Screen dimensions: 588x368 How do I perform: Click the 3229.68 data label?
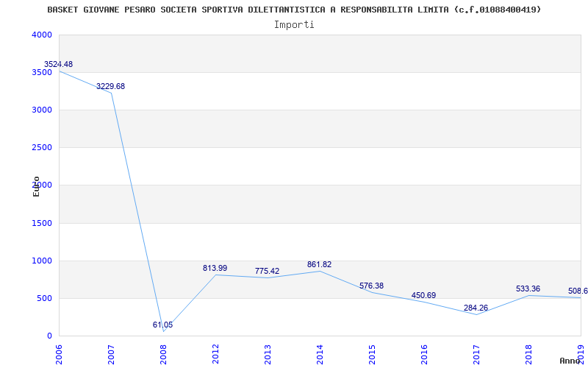[111, 86]
